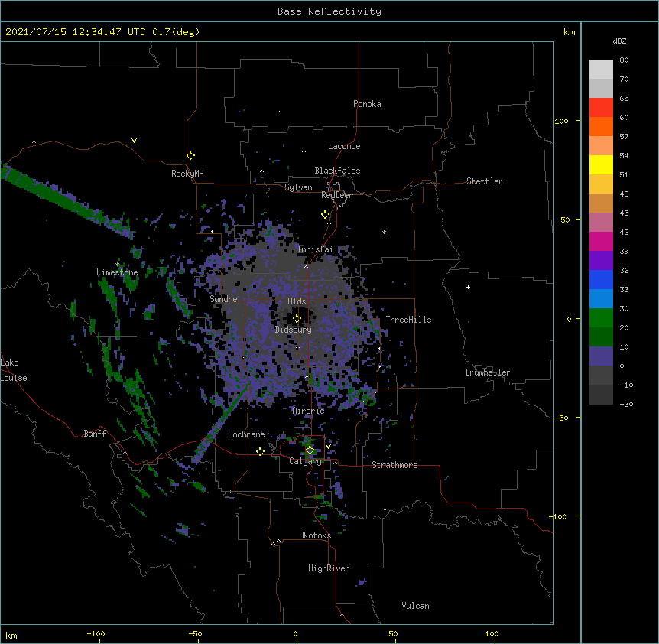This screenshot has width=659, height=644.
Task: Click the Innisfail label
Action: point(317,249)
